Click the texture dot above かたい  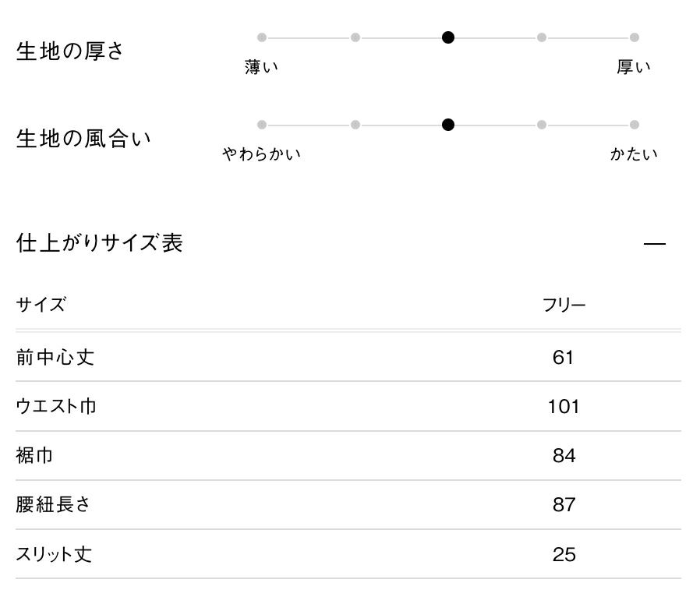tap(635, 125)
